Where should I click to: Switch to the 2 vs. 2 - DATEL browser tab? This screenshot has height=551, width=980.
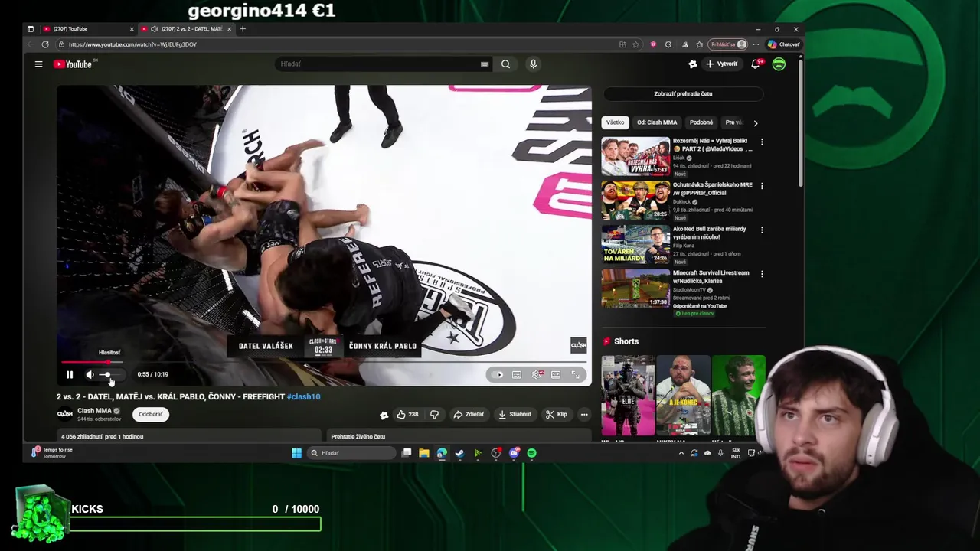tap(186, 29)
